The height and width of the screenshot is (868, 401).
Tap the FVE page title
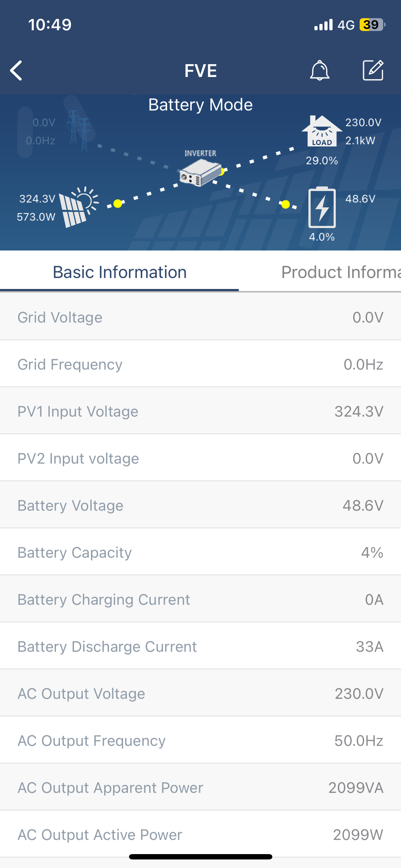(200, 71)
